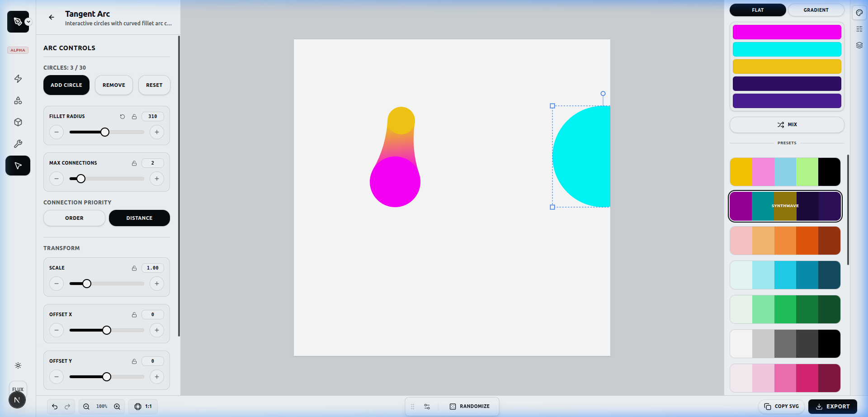Toggle the Fillet Radius lock
868x417 pixels.
[x=134, y=117]
